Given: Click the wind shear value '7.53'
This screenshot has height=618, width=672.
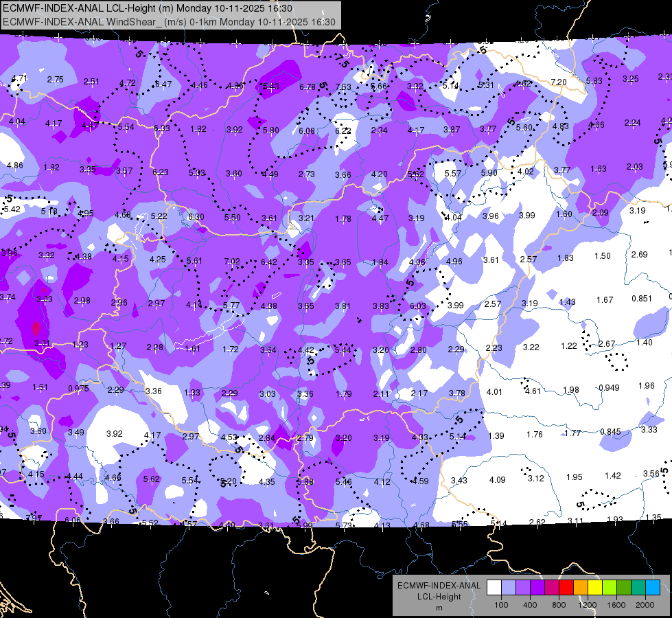Looking at the screenshot, I should pos(343,87).
